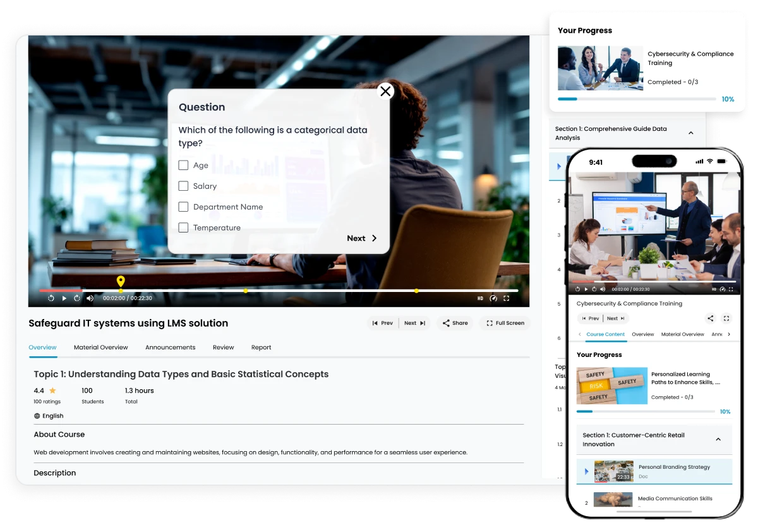Click Next in the Question dialog
Screen dimensions: 758x532
(361, 238)
